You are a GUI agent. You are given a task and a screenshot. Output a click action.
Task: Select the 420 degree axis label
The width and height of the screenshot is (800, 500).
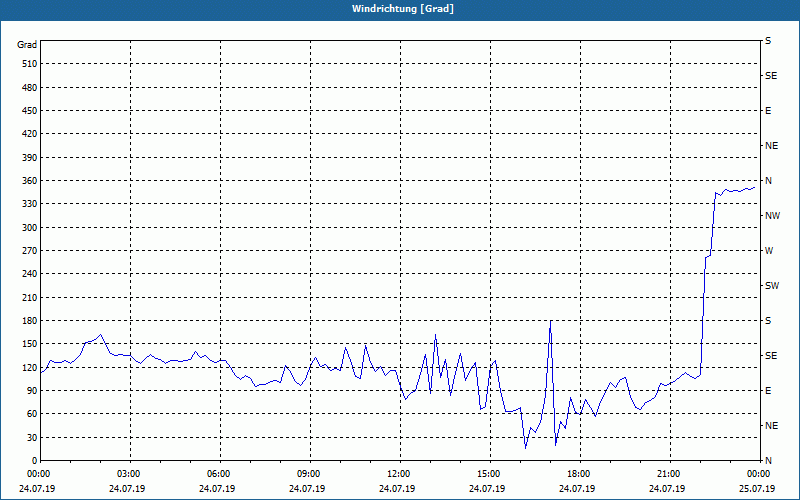click(x=30, y=134)
